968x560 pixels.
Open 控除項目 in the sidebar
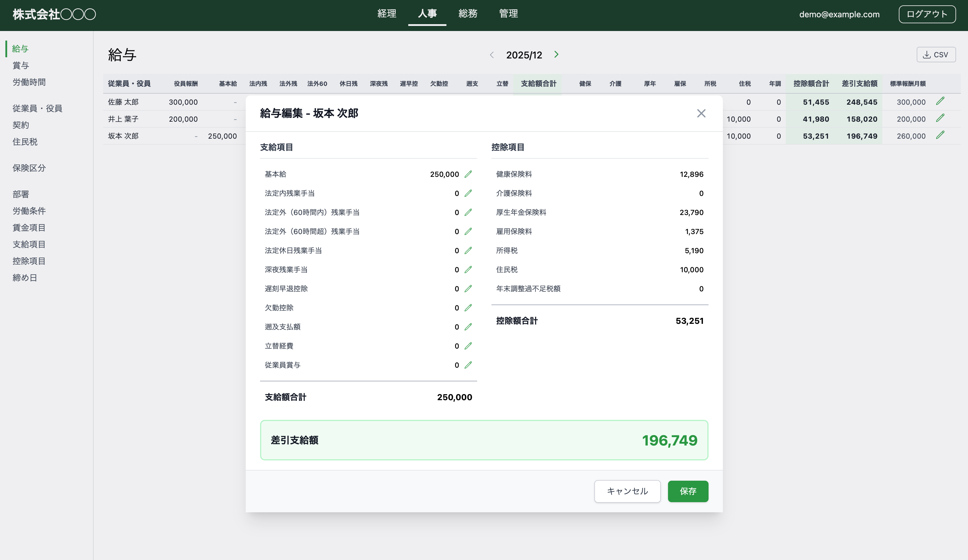29,261
